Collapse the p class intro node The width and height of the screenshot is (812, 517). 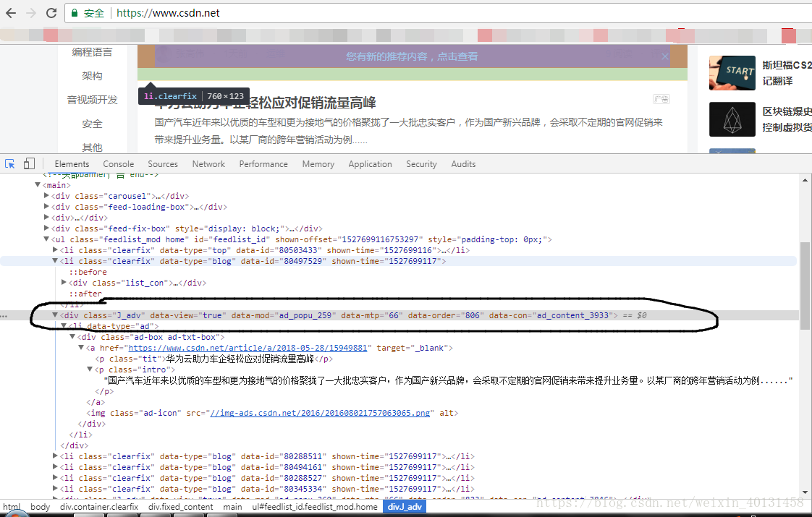pyautogui.click(x=90, y=369)
